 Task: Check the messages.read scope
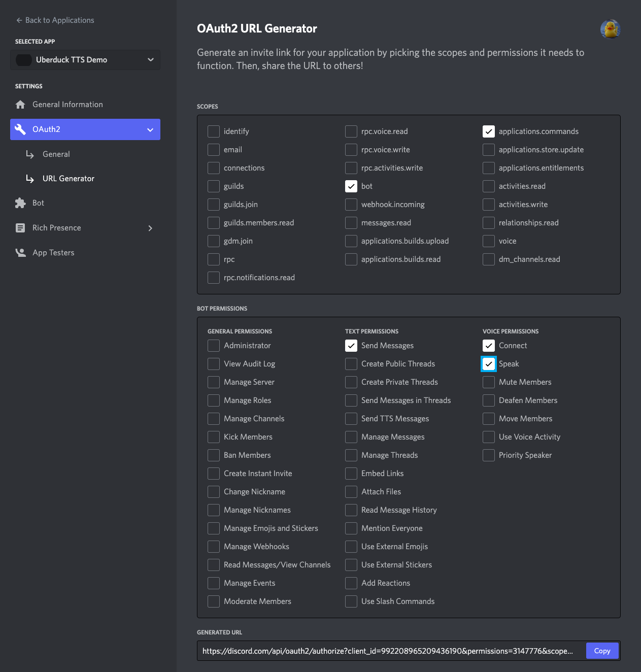[x=351, y=223]
